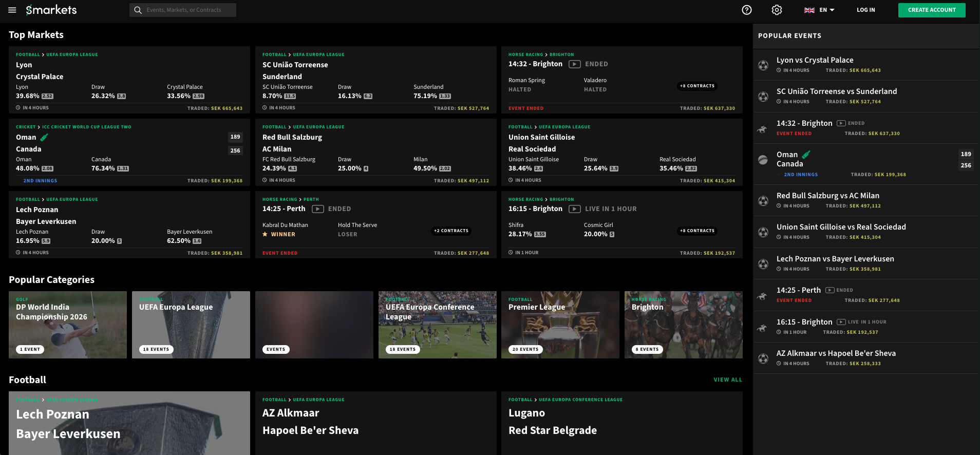Select Sunderland 75.19% contract

(432, 92)
